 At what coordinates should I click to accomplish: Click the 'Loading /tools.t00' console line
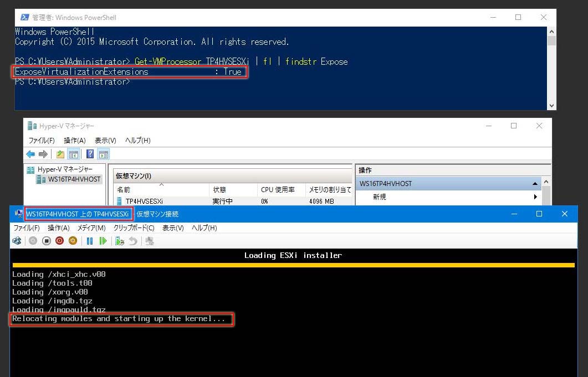pyautogui.click(x=52, y=283)
